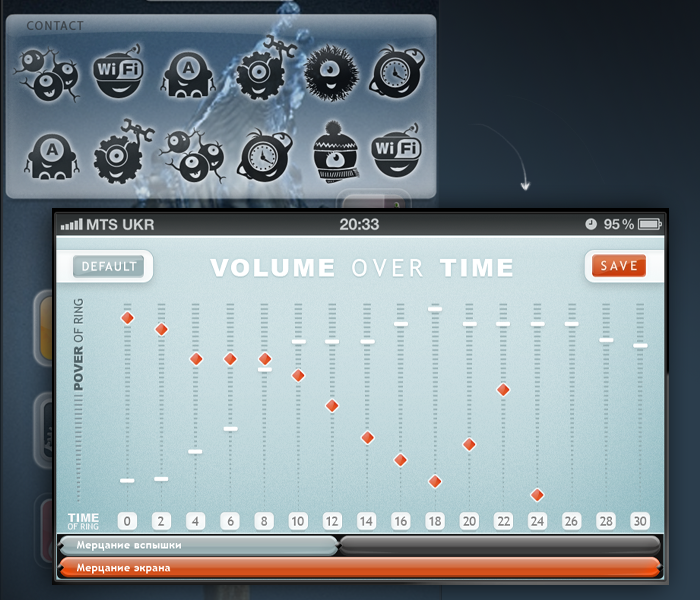The height and width of the screenshot is (600, 700).
Task: Select the red diamond at time 4
Action: tap(196, 358)
